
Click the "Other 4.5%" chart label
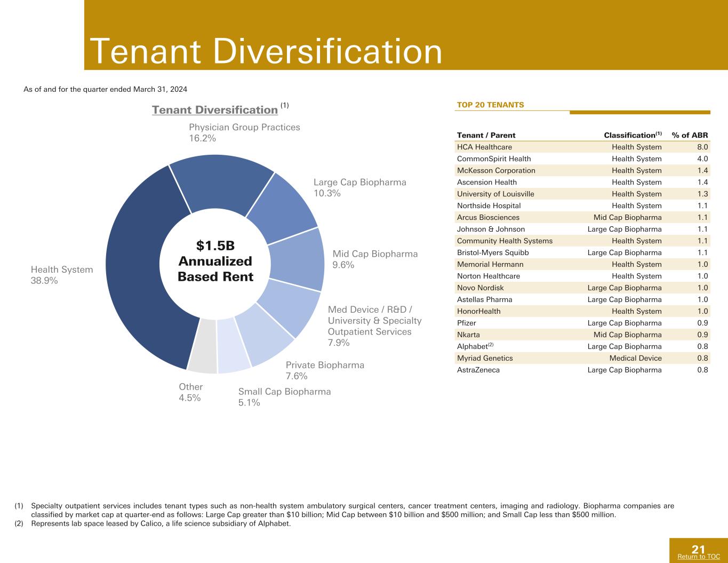click(x=191, y=392)
